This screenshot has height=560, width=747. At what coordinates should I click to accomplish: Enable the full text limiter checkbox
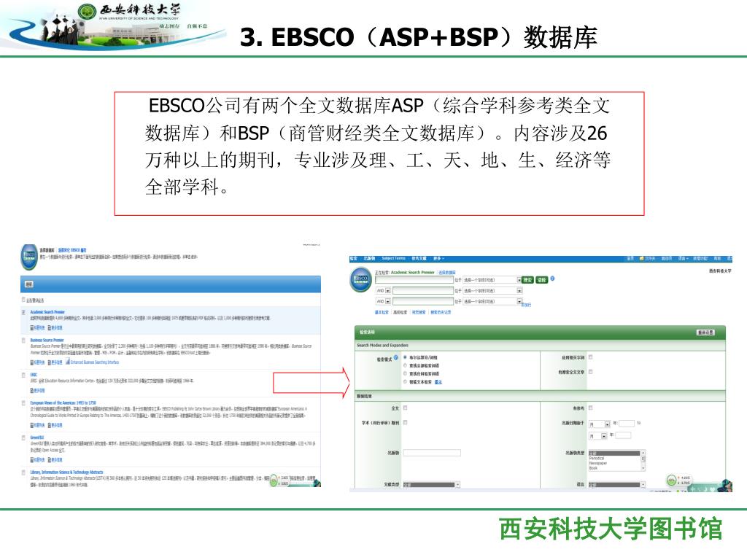click(x=406, y=408)
